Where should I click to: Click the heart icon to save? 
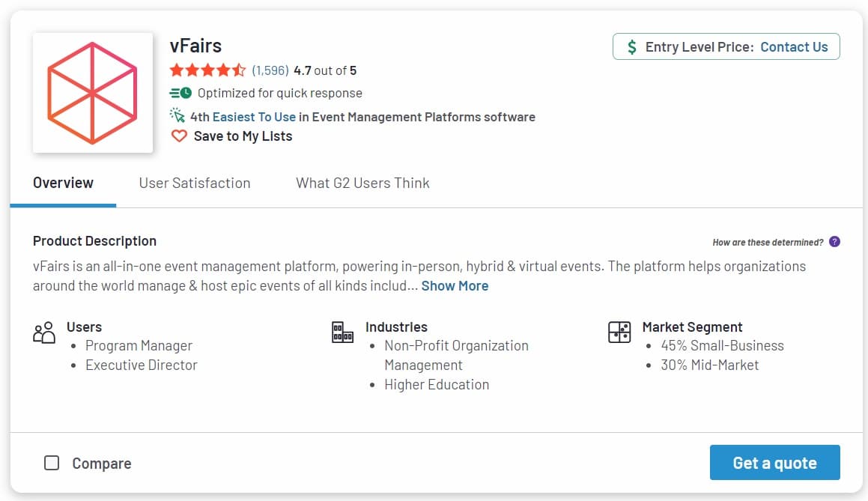tap(179, 136)
